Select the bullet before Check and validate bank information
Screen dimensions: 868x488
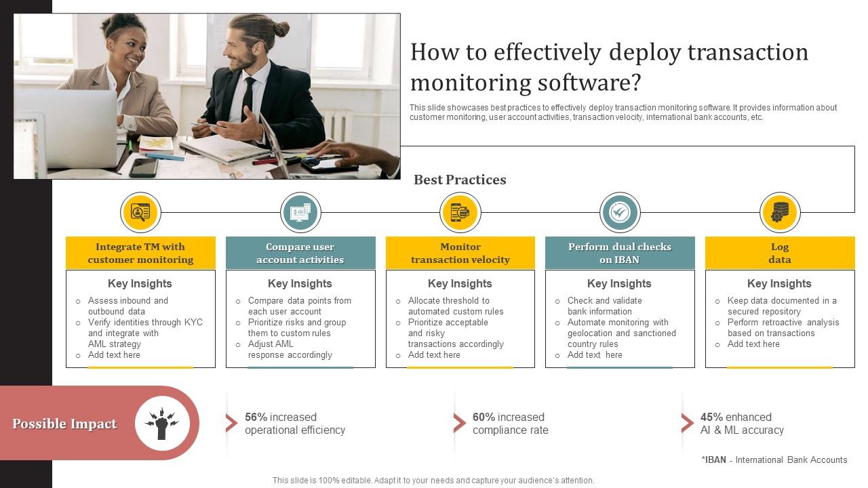point(557,301)
